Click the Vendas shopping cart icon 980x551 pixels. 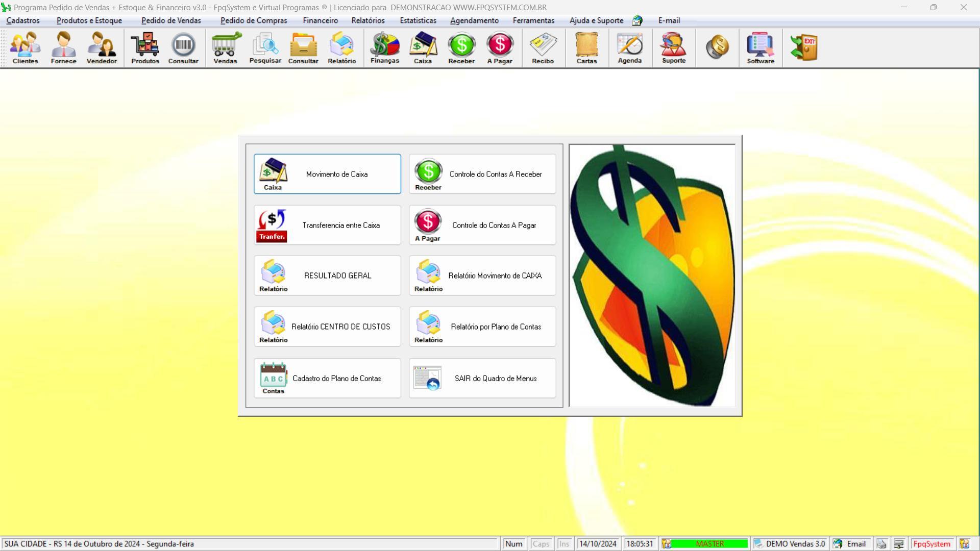point(225,48)
